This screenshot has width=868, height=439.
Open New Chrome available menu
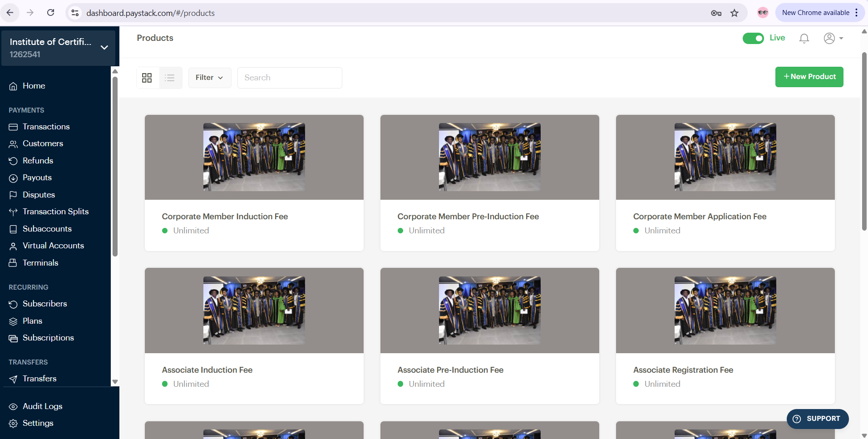(820, 13)
